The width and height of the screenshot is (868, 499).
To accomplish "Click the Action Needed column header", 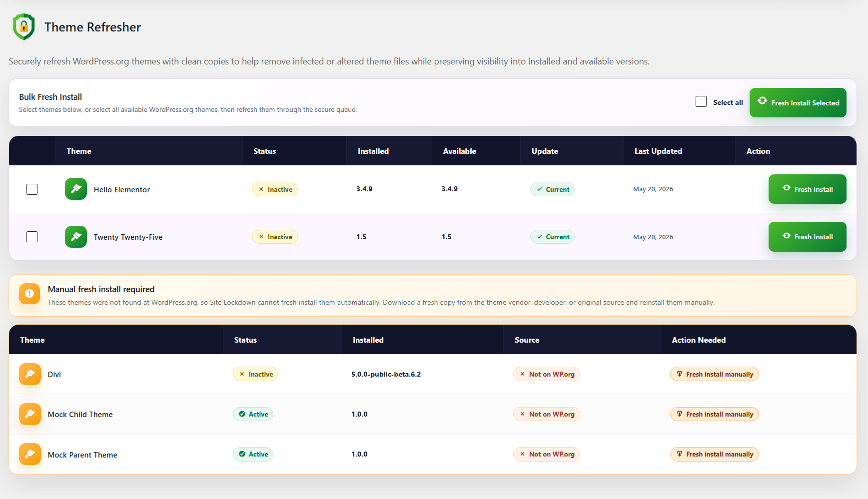I will [699, 340].
